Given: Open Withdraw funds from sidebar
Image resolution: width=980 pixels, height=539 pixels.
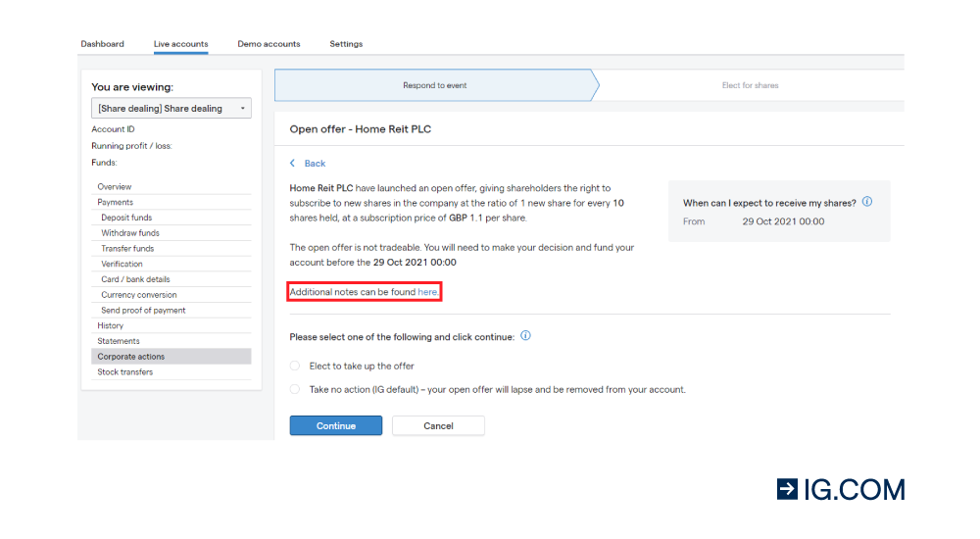Looking at the screenshot, I should pos(130,233).
